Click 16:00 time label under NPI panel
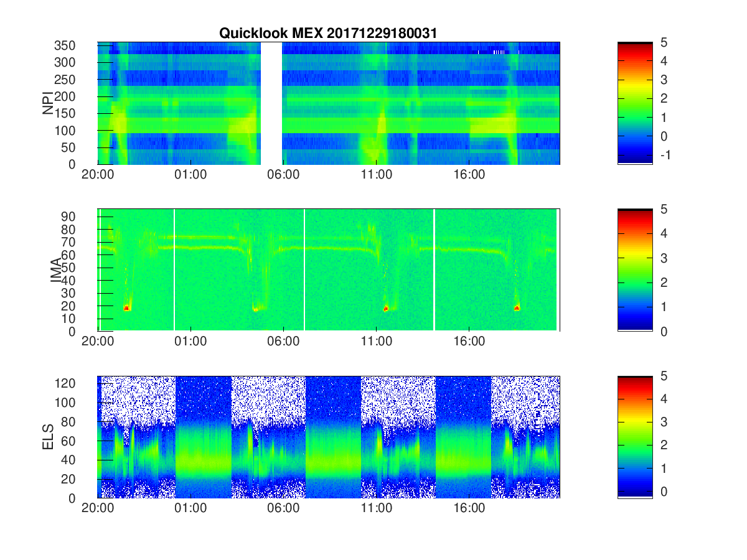 469,175
